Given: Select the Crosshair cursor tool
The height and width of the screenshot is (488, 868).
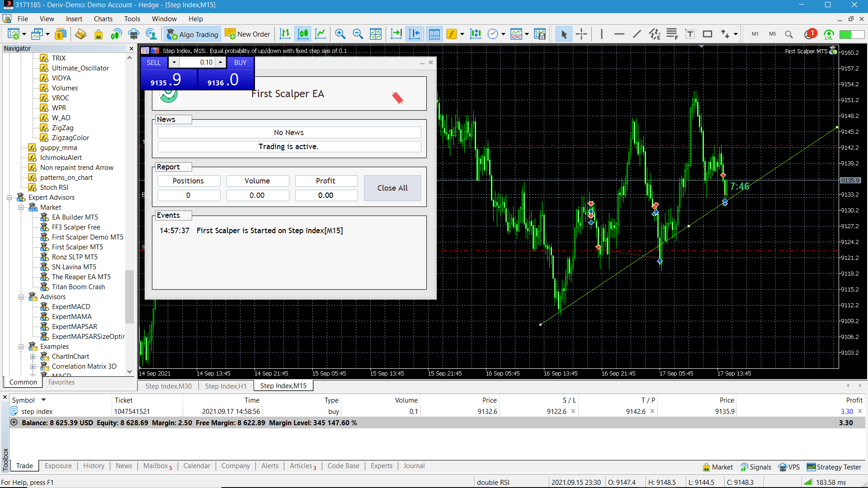Looking at the screenshot, I should (x=581, y=34).
